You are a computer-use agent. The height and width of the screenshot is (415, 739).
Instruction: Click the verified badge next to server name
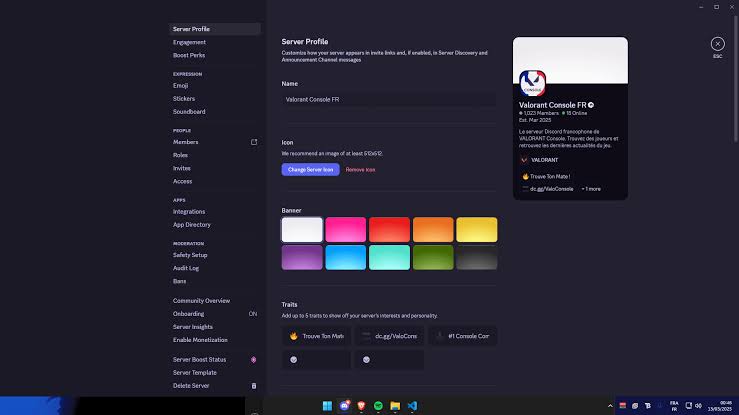591,105
